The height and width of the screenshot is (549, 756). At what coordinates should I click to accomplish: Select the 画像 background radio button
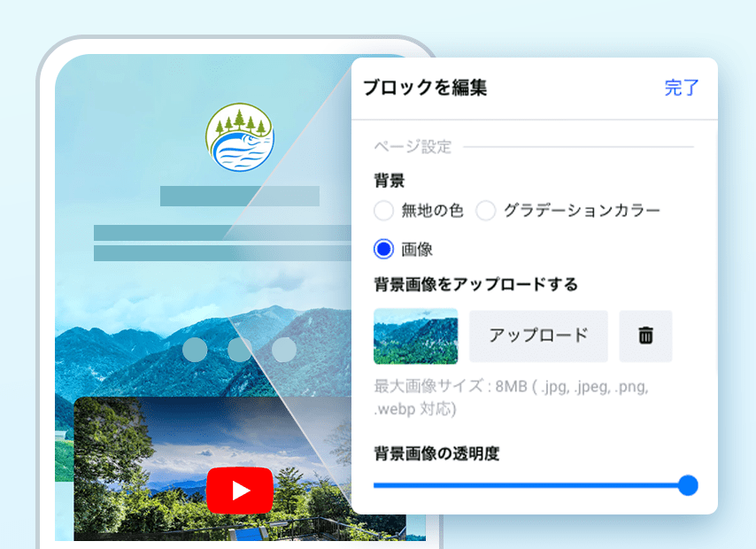pyautogui.click(x=384, y=249)
